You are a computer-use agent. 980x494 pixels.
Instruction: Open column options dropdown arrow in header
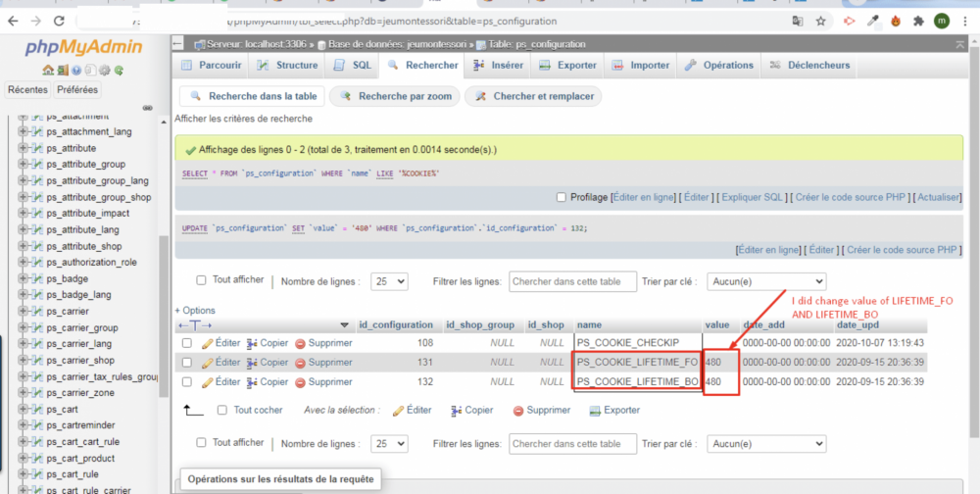tap(344, 325)
